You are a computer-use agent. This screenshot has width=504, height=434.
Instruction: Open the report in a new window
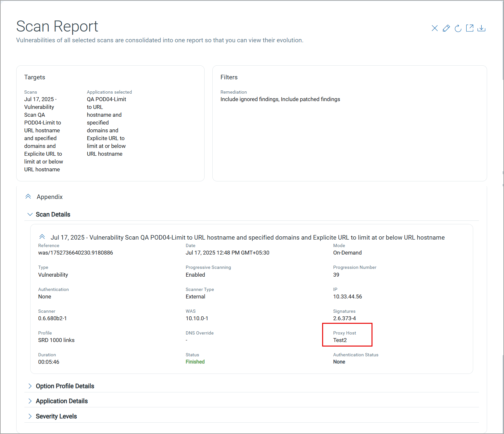pyautogui.click(x=470, y=28)
